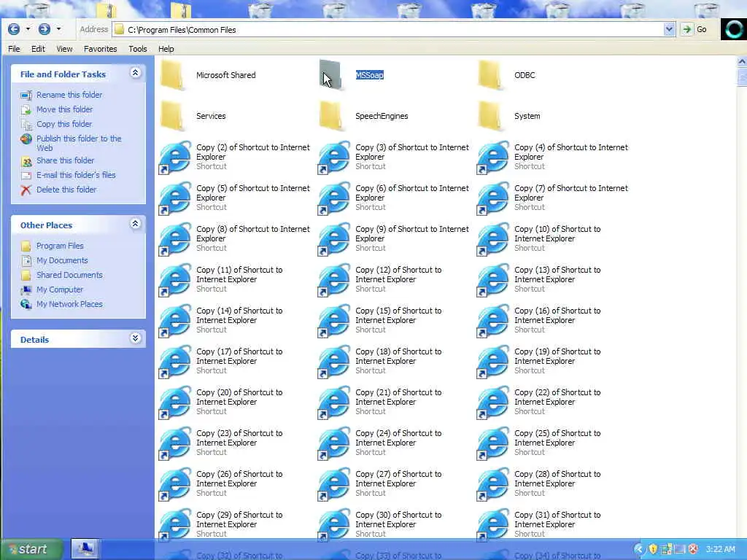
Task: Select Copy (12) of Shortcut to Internet Explorer icon
Action: coord(334,280)
